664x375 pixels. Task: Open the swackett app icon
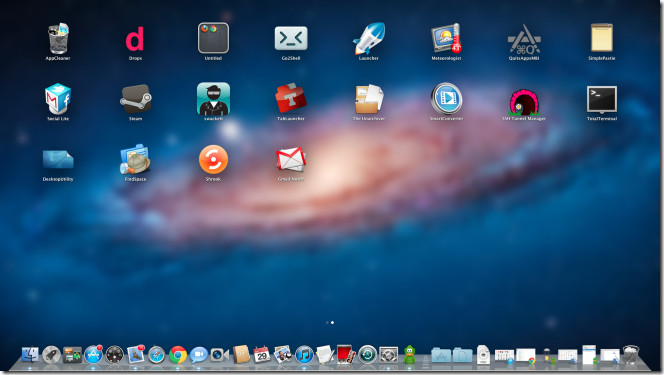coord(213,99)
